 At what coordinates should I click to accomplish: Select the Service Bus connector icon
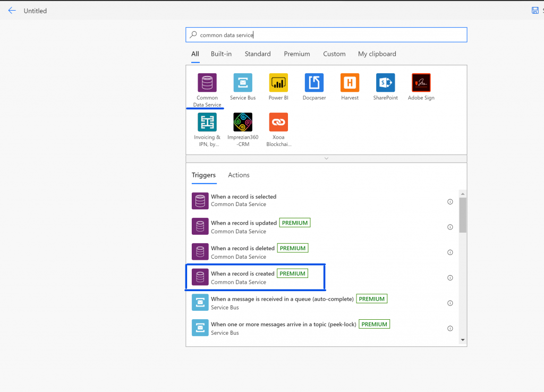click(243, 82)
